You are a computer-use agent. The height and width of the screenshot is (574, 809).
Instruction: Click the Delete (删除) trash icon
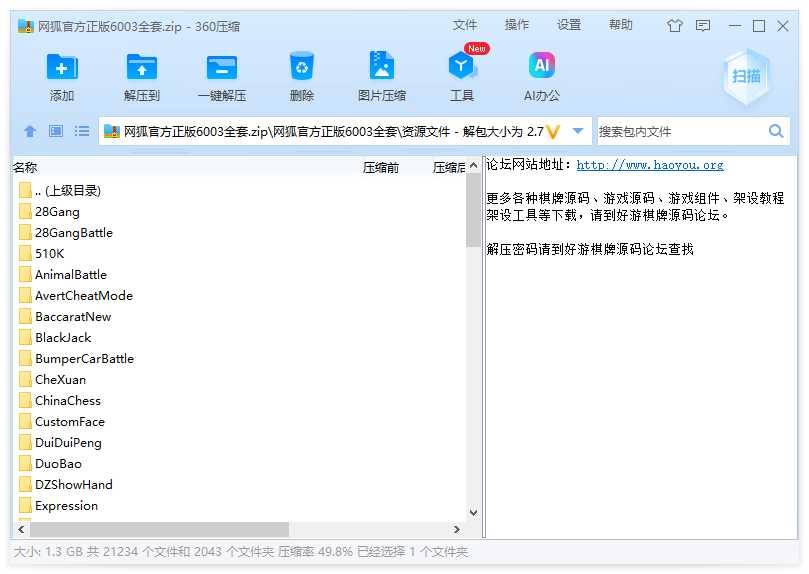301,66
